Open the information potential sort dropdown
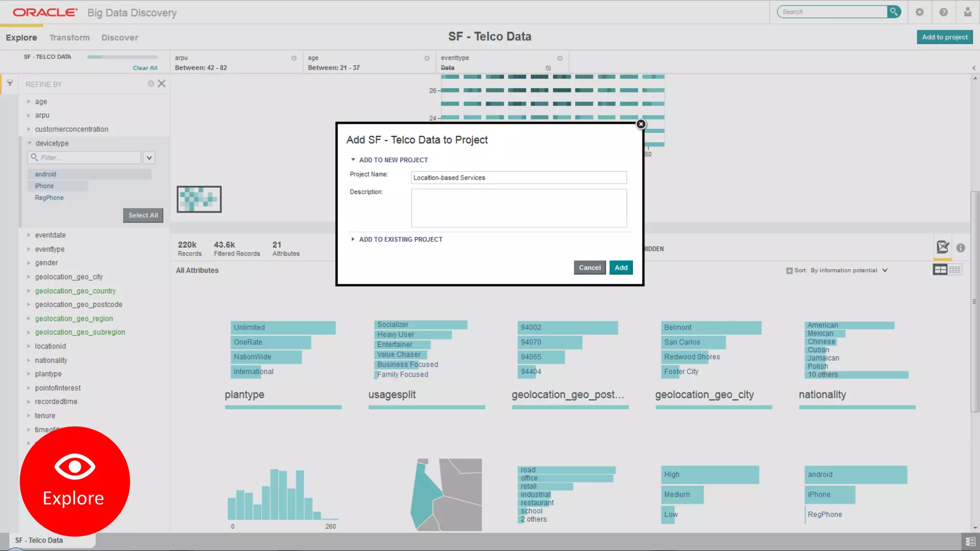 885,271
